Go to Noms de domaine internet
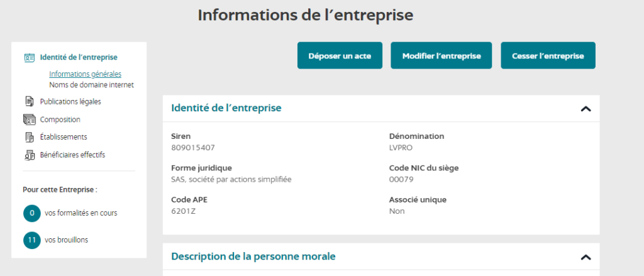 point(91,85)
